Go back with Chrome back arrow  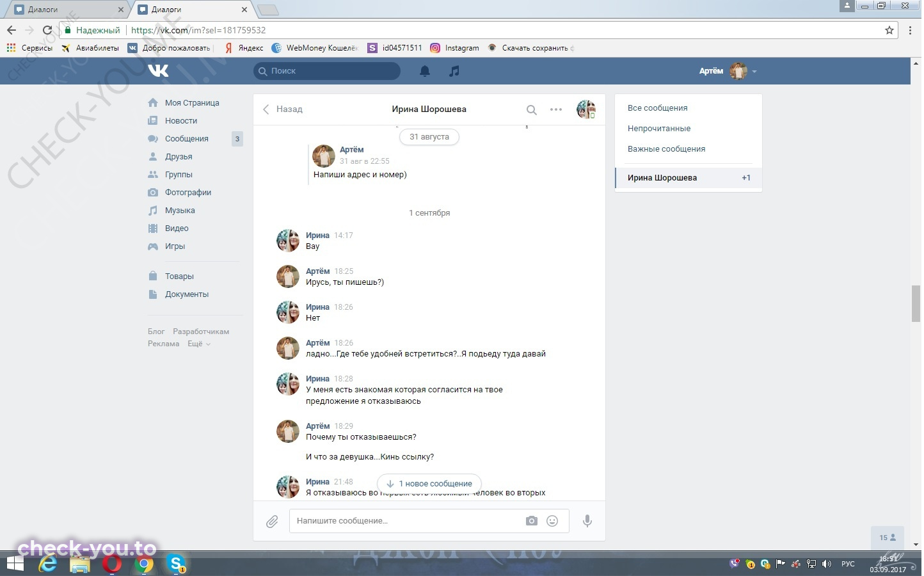click(x=12, y=30)
